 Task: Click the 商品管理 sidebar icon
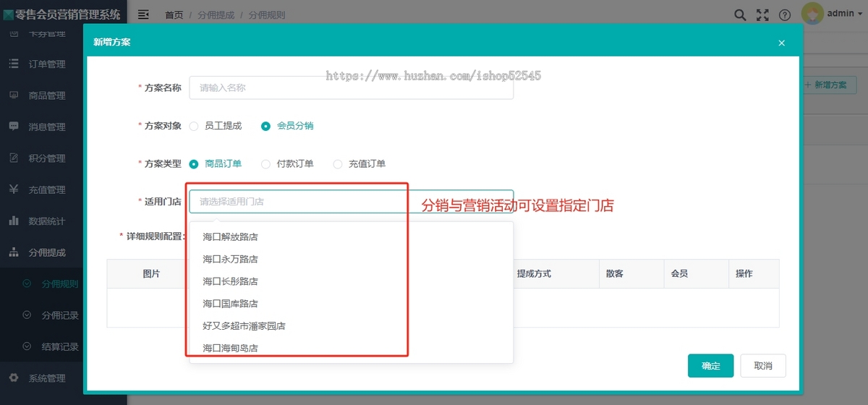[14, 95]
